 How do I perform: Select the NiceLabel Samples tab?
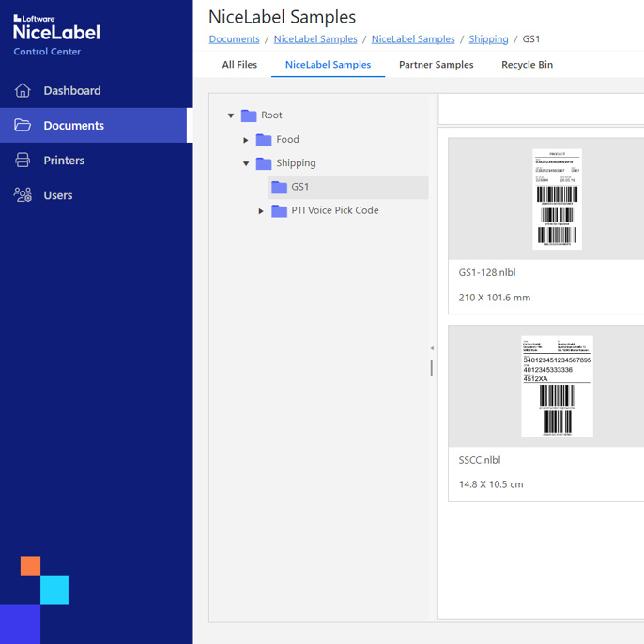point(329,65)
